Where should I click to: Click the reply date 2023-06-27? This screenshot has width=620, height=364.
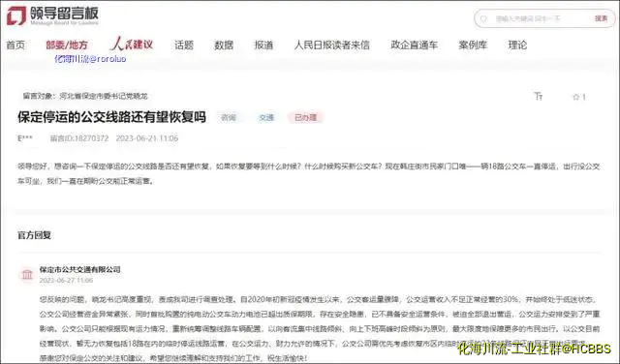click(x=66, y=280)
